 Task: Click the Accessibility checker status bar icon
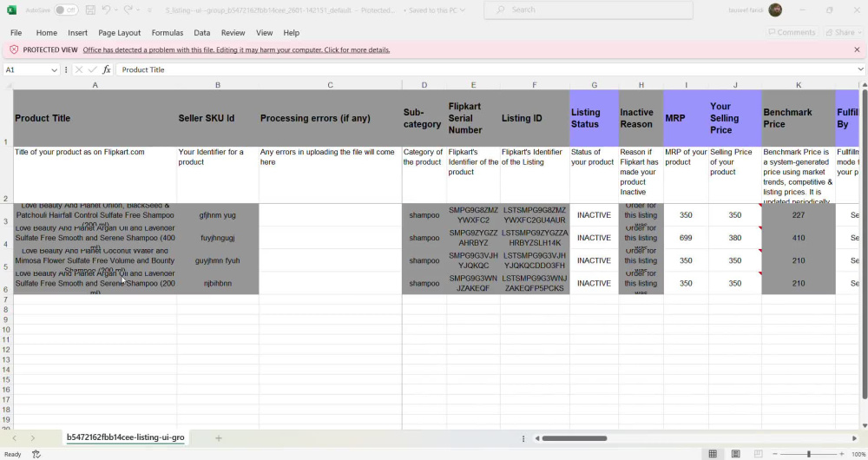36,454
